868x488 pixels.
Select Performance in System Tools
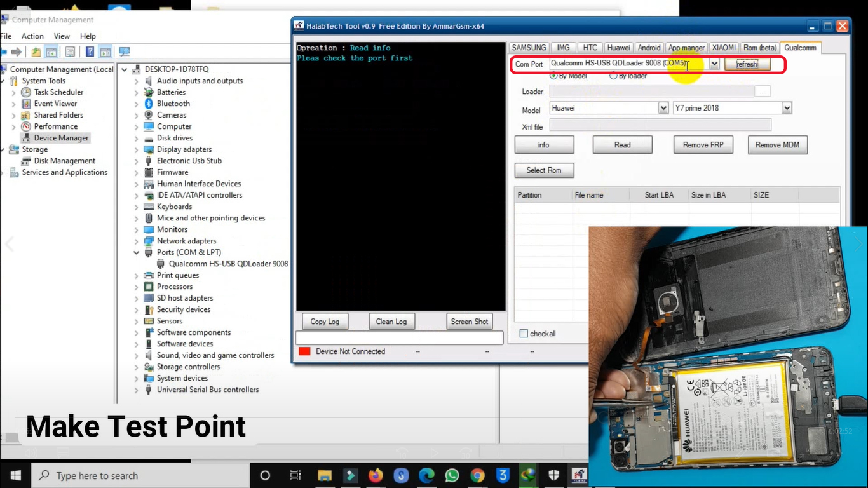point(56,126)
